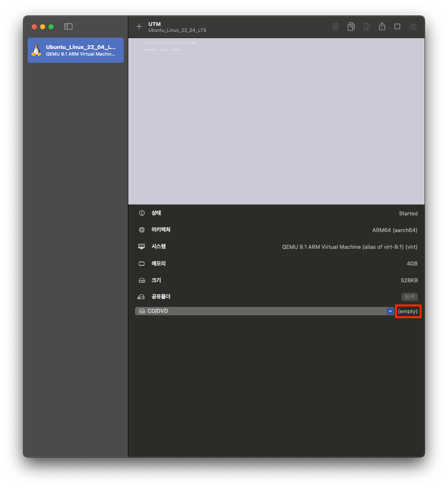
Task: Click the QEMU 9.1 ARM Virtual Machine system value
Action: (350, 247)
